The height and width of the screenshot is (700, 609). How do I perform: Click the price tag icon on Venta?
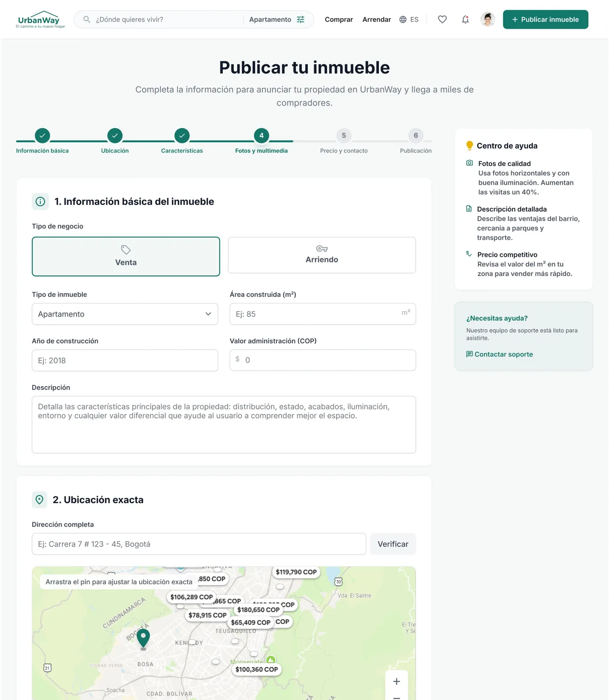pyautogui.click(x=126, y=250)
